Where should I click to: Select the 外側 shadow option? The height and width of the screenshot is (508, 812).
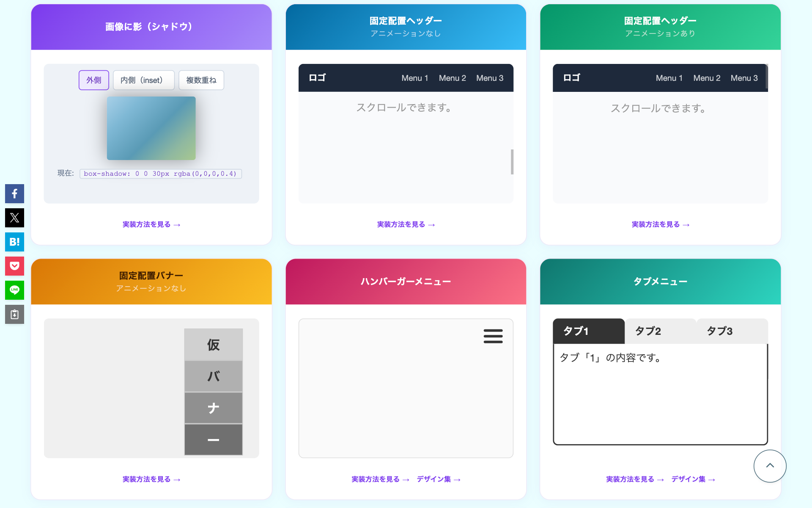point(94,80)
